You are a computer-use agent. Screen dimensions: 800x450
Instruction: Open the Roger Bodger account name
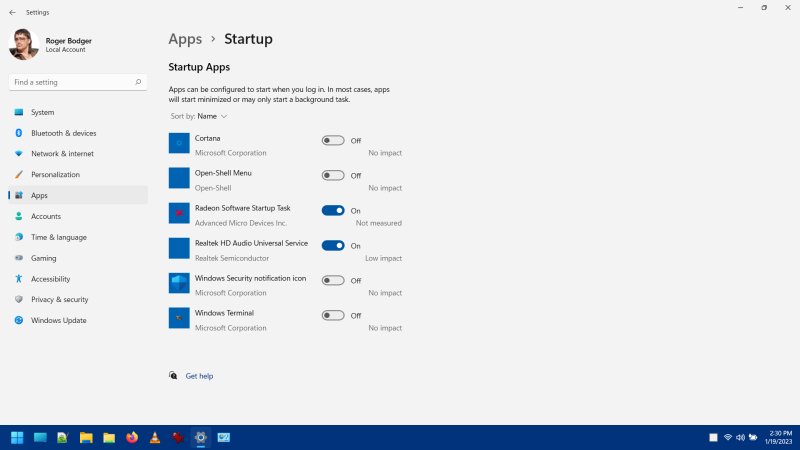(x=68, y=41)
